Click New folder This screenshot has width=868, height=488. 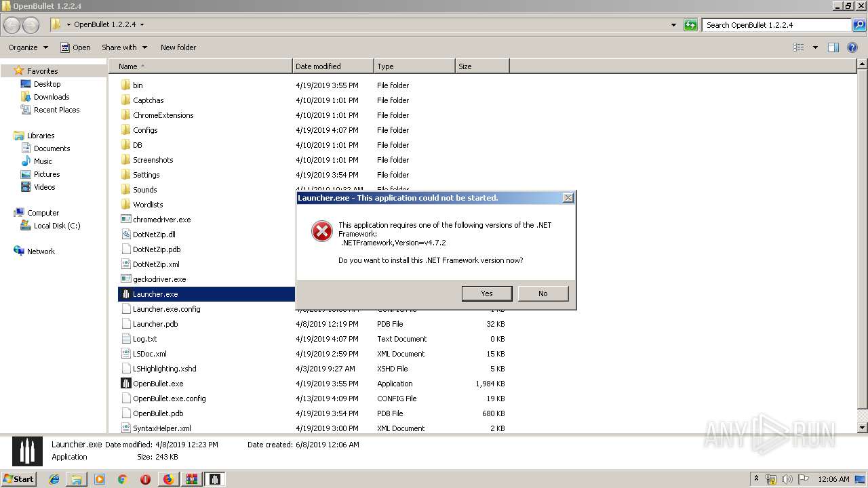pyautogui.click(x=178, y=47)
